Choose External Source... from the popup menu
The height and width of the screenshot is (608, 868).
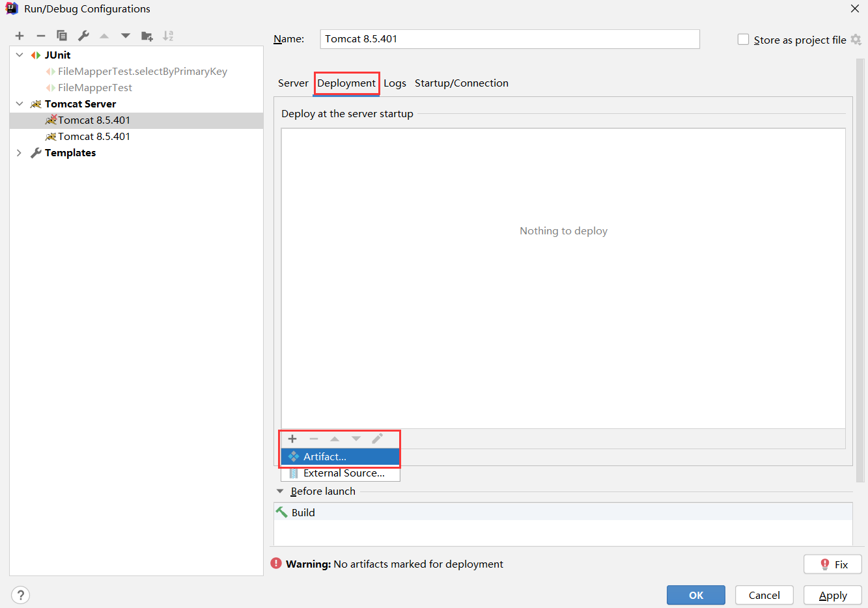(341, 473)
